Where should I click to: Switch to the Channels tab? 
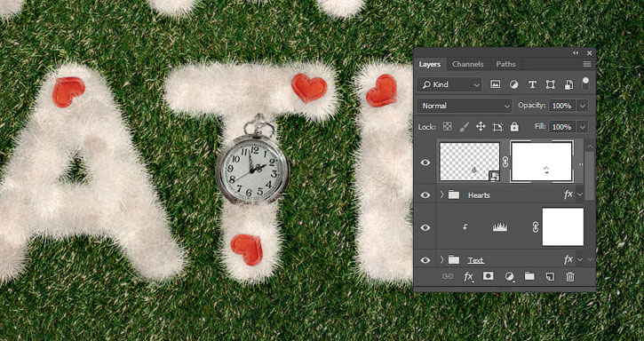point(468,64)
